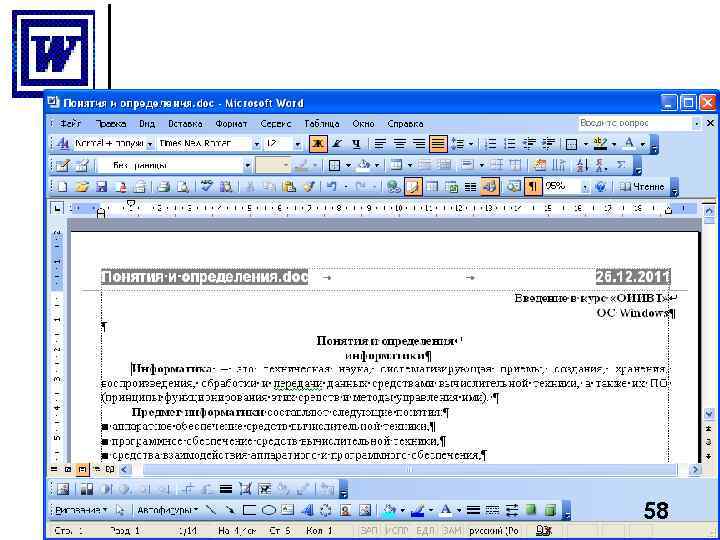The width and height of the screenshot is (720, 540).
Task: Click the Save diskette icon
Action: click(x=101, y=186)
